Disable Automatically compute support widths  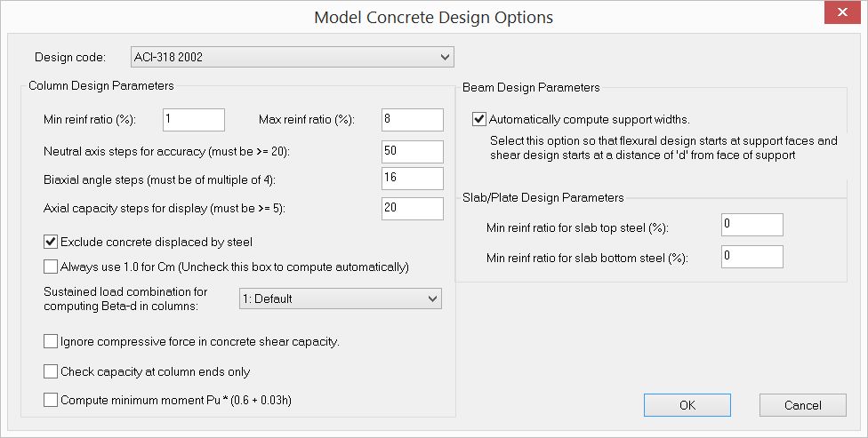point(479,118)
